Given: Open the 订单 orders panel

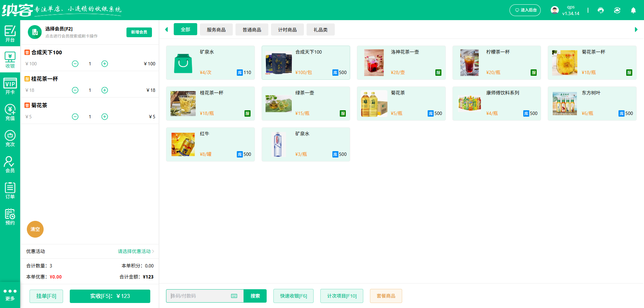Looking at the screenshot, I should tap(10, 190).
